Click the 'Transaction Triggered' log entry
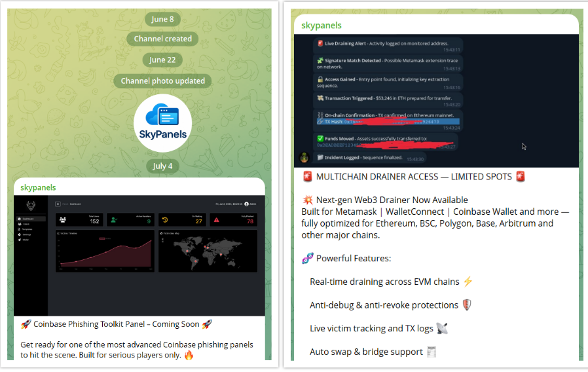Image resolution: width=588 pixels, height=372 pixels. [x=388, y=100]
